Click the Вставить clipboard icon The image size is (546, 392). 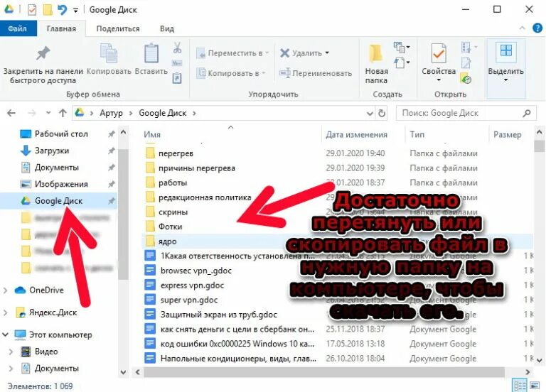[151, 53]
